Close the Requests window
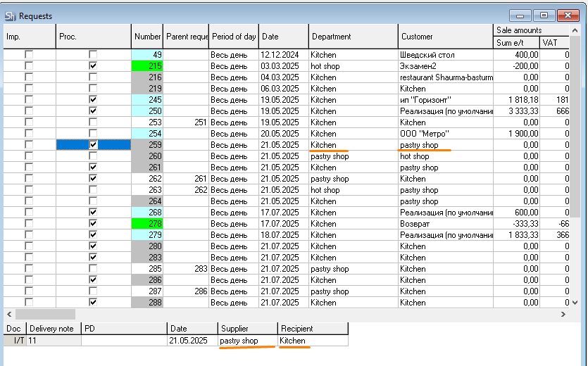 (568, 15)
